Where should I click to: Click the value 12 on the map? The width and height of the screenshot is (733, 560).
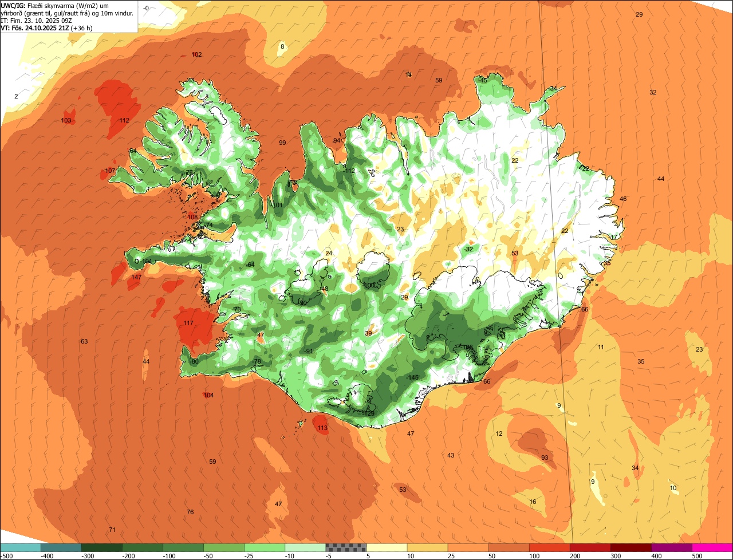pyautogui.click(x=499, y=433)
